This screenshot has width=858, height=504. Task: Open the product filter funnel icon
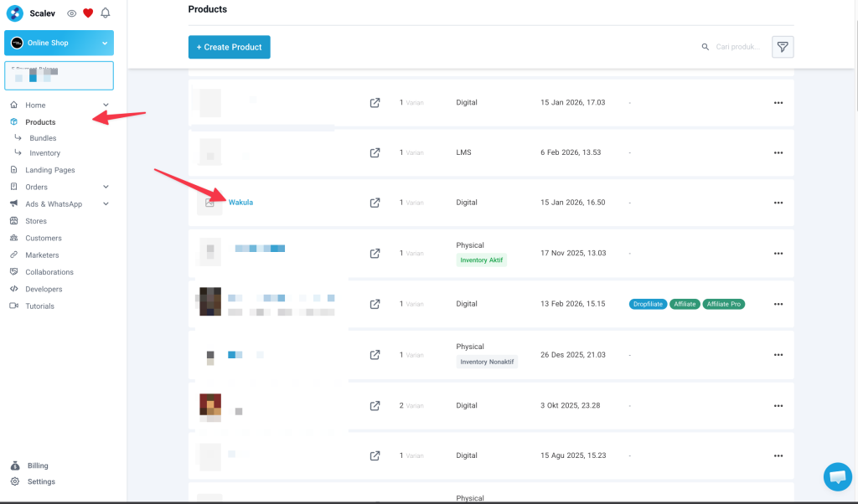click(x=782, y=47)
